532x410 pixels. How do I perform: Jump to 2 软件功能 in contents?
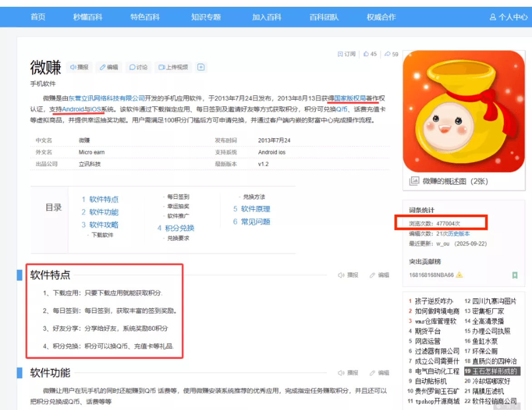click(x=100, y=212)
